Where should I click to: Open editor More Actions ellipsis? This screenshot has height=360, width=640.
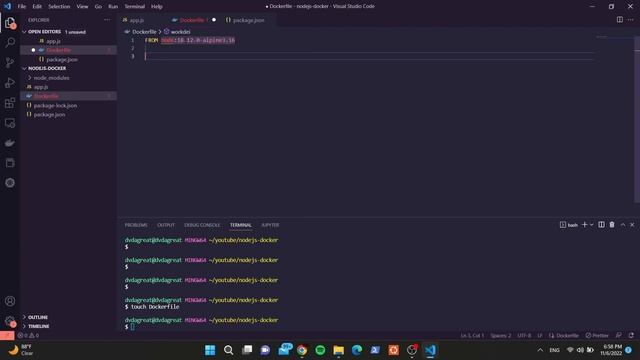click(x=631, y=20)
